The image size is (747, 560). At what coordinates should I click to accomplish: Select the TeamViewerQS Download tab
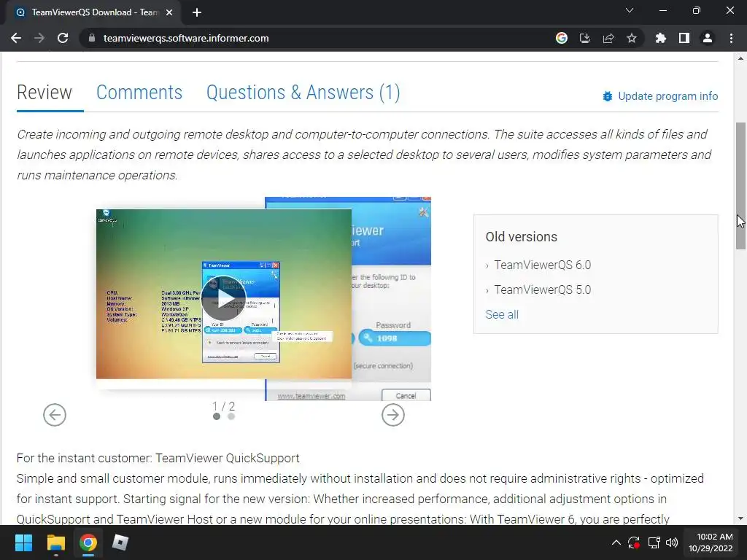point(94,12)
